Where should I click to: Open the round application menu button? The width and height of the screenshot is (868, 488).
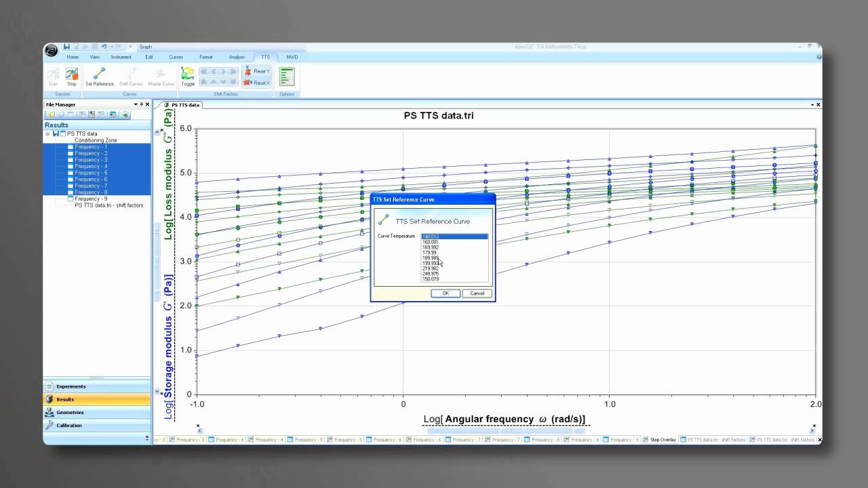[x=52, y=50]
